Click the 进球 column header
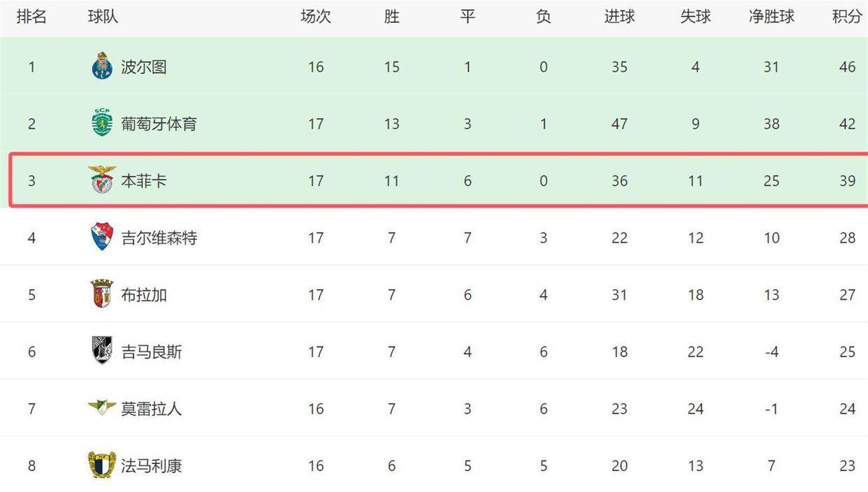868x492 pixels. point(619,17)
